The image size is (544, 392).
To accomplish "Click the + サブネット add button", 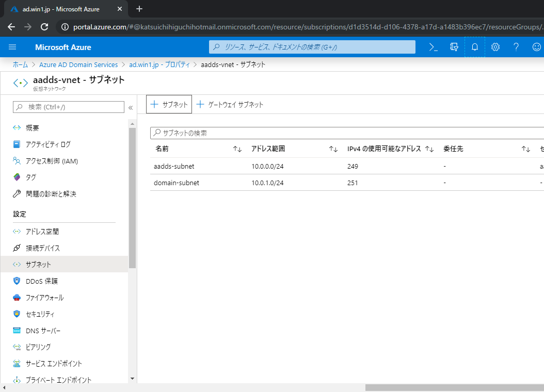I will coord(169,104).
